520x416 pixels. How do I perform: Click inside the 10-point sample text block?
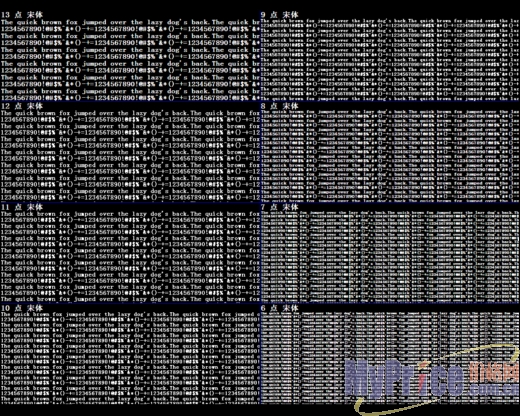(x=130, y=357)
